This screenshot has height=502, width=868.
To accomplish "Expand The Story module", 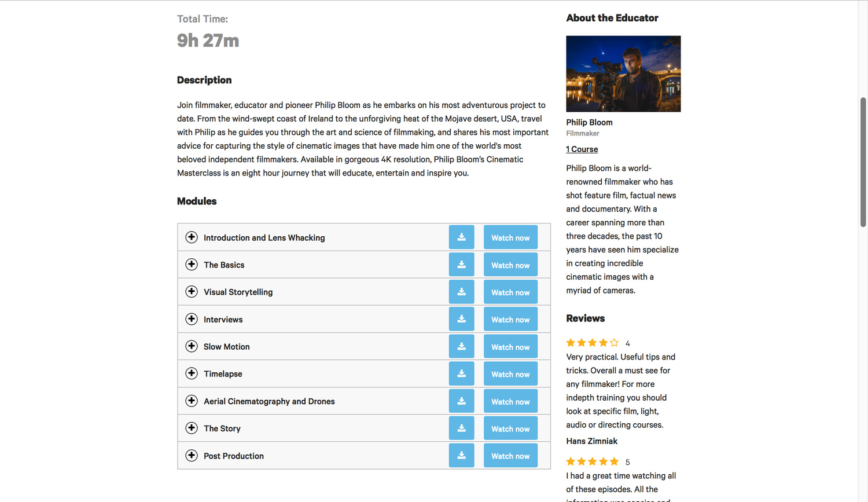I will [x=192, y=428].
